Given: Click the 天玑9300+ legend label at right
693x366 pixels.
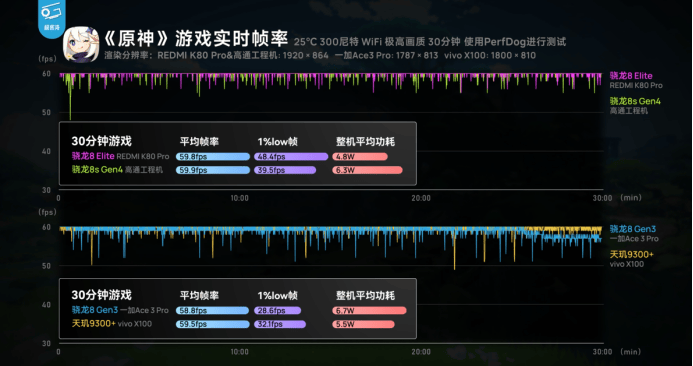Looking at the screenshot, I should point(631,254).
